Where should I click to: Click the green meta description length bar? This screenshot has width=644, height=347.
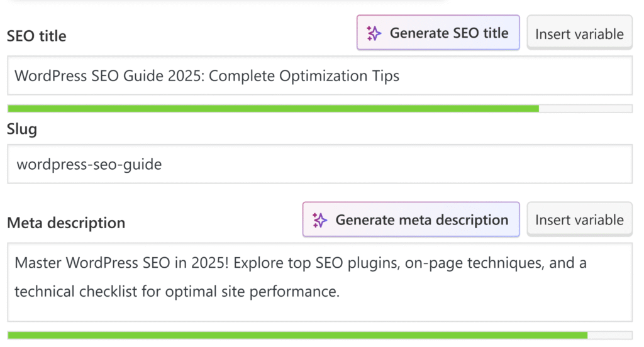tap(297, 335)
